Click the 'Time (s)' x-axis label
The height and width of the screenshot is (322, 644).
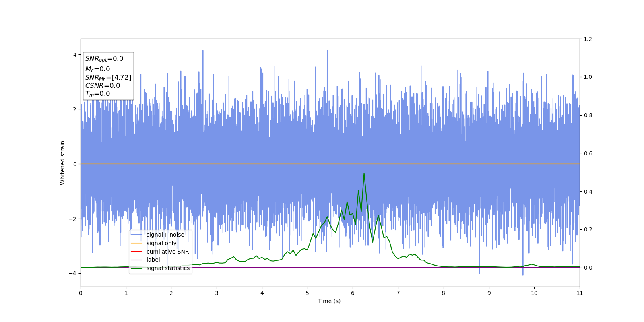(x=329, y=301)
